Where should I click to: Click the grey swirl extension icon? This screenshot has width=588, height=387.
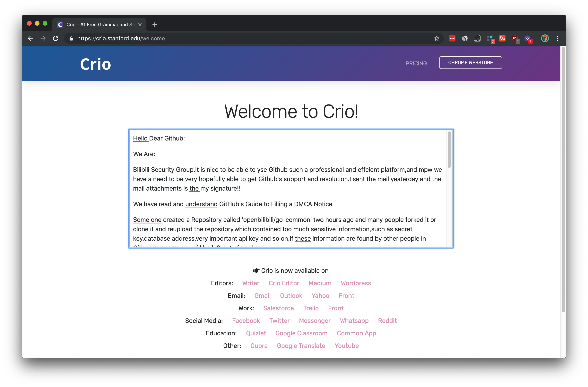pos(465,38)
